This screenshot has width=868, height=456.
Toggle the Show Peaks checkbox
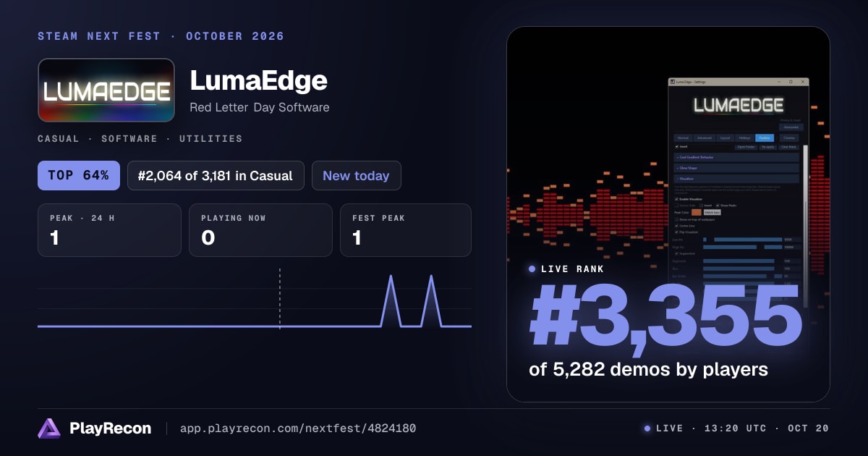(718, 206)
